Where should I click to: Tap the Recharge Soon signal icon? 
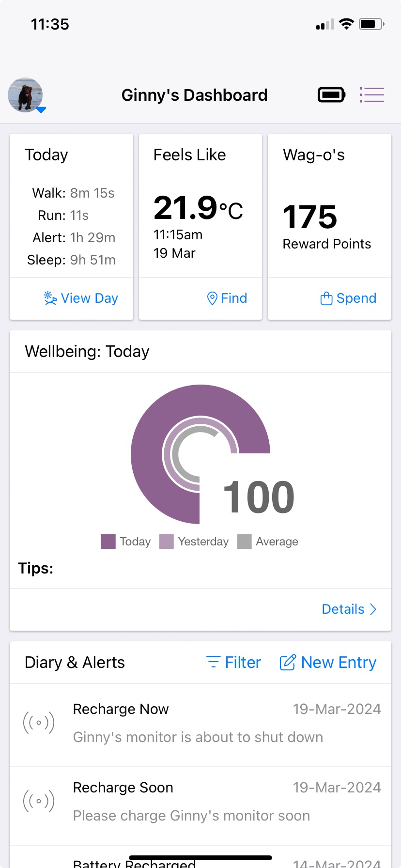39,801
